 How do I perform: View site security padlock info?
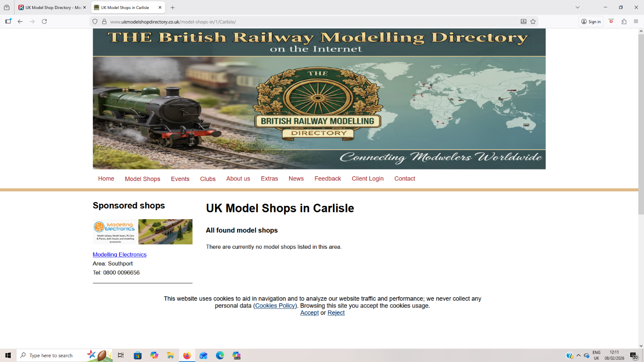[104, 21]
